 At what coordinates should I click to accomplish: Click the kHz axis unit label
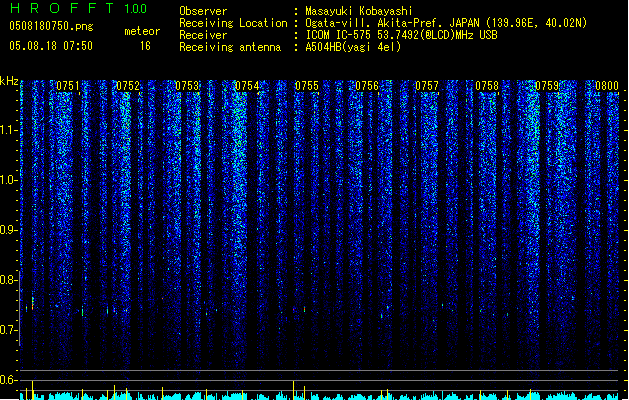(9, 81)
